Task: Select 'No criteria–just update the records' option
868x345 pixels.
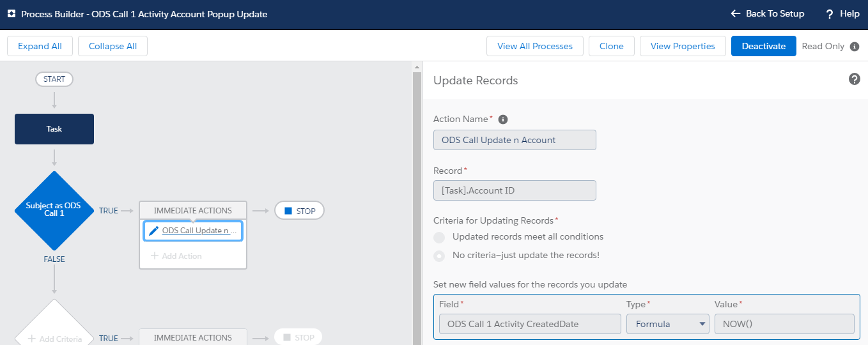Action: coord(439,256)
